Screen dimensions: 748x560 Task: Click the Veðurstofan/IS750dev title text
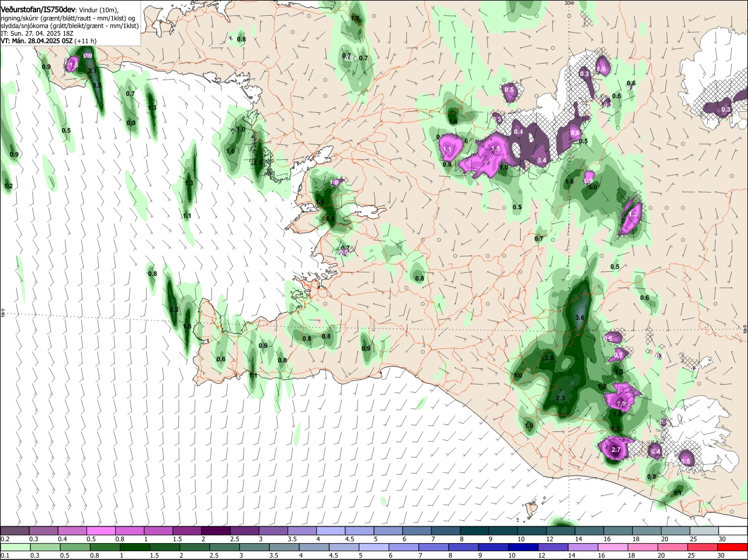click(x=38, y=10)
